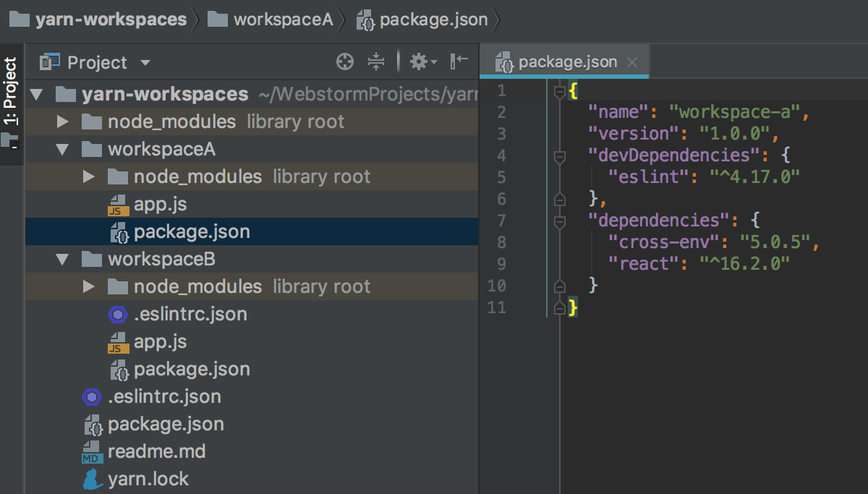The image size is (868, 494).
Task: Open the Project view mode dropdown
Action: pos(144,61)
